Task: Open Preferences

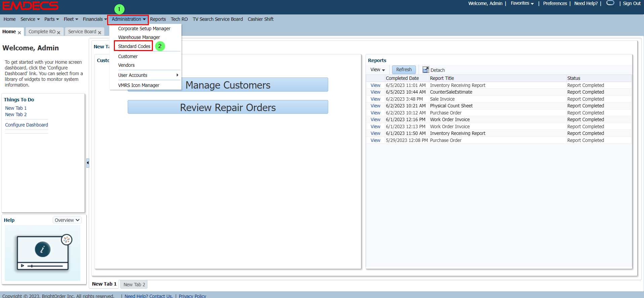Action: pyautogui.click(x=555, y=3)
